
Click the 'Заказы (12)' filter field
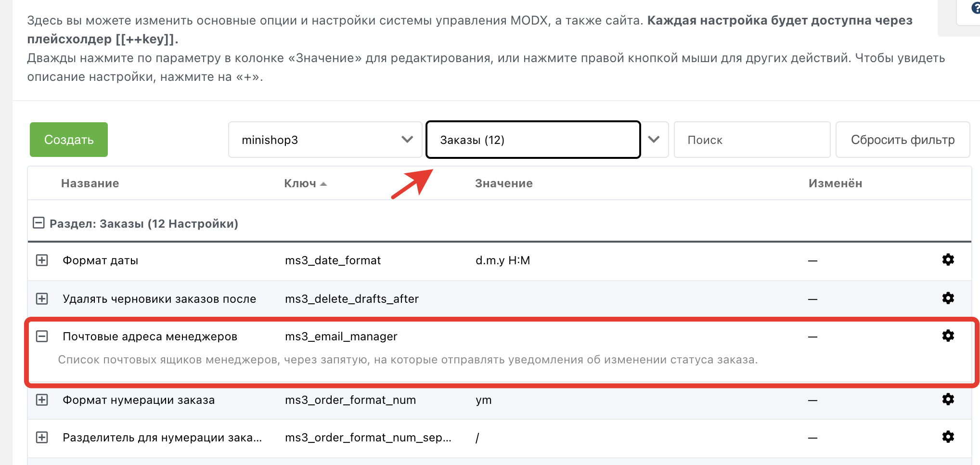coord(533,140)
